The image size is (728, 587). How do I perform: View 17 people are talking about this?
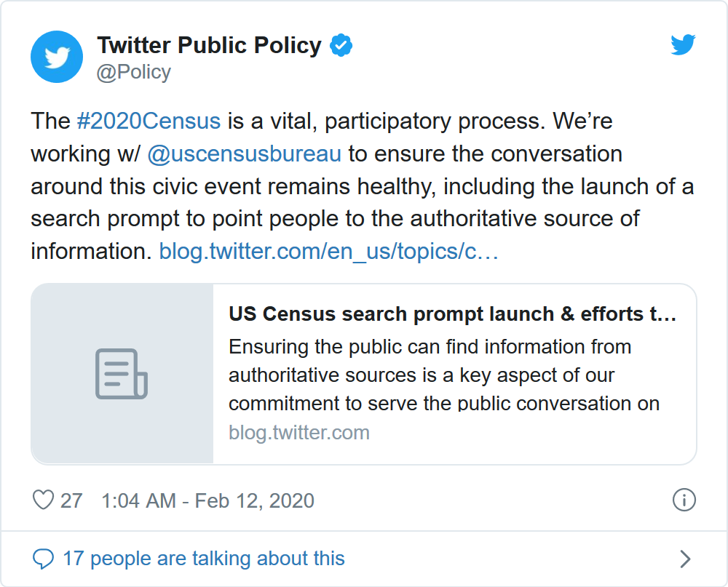[203, 559]
